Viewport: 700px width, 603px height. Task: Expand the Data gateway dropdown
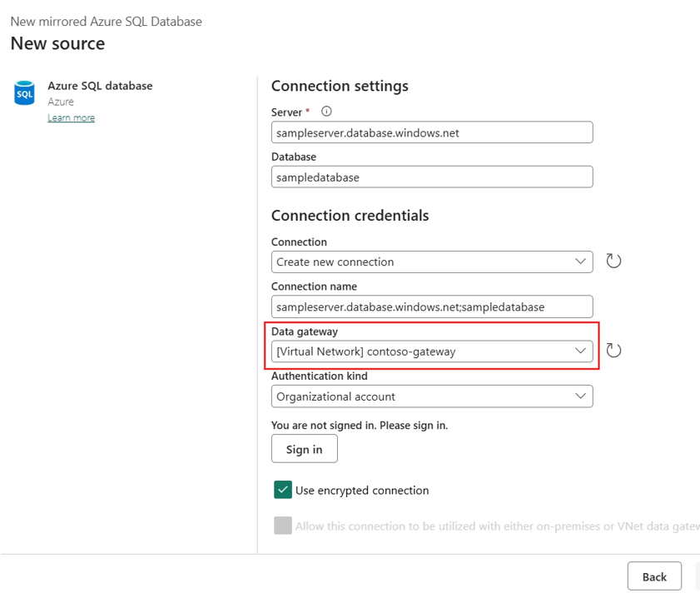[431, 351]
